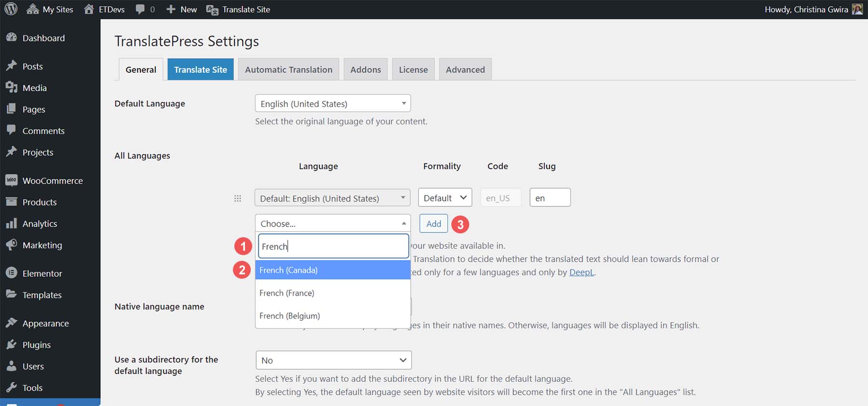Collapse the Choose... language dropdown

(x=333, y=223)
